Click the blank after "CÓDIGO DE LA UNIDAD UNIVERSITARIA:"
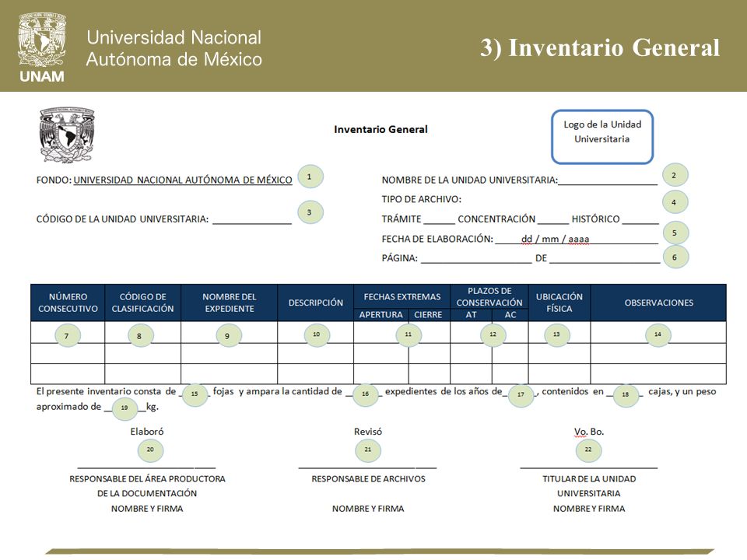 [252, 219]
